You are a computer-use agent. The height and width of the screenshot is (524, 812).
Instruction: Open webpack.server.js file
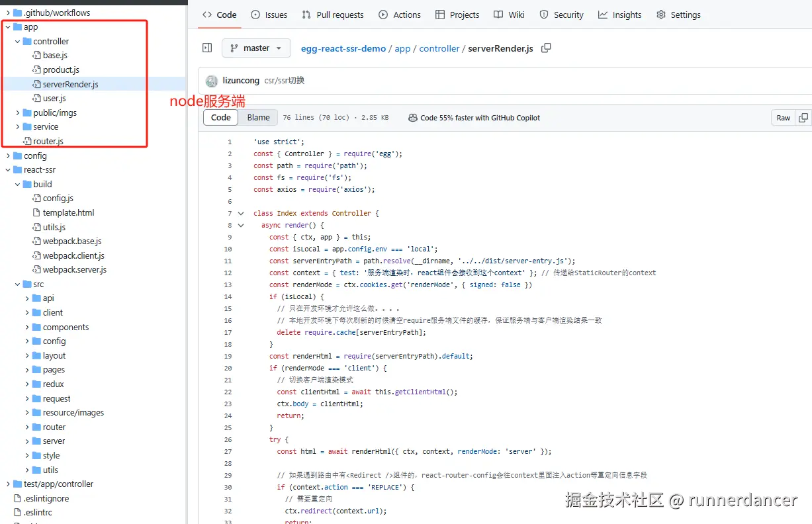[75, 270]
